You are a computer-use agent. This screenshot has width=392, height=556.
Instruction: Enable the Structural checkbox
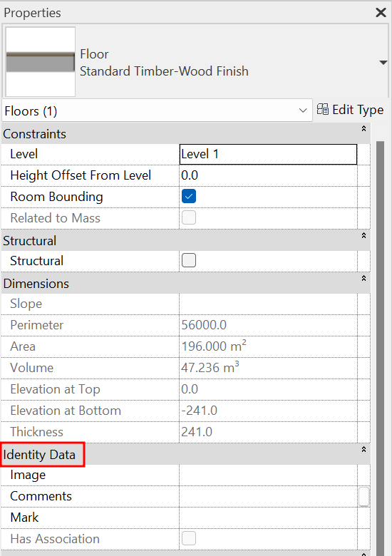click(x=189, y=261)
